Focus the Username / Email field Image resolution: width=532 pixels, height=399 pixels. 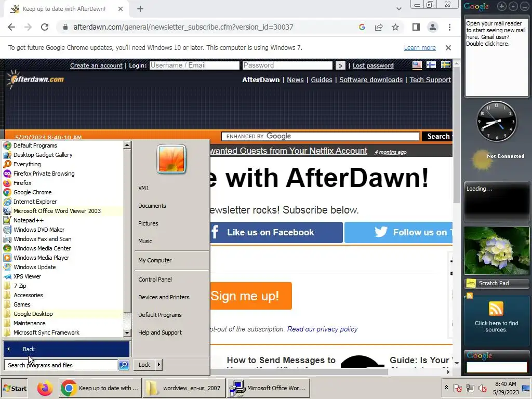(194, 65)
